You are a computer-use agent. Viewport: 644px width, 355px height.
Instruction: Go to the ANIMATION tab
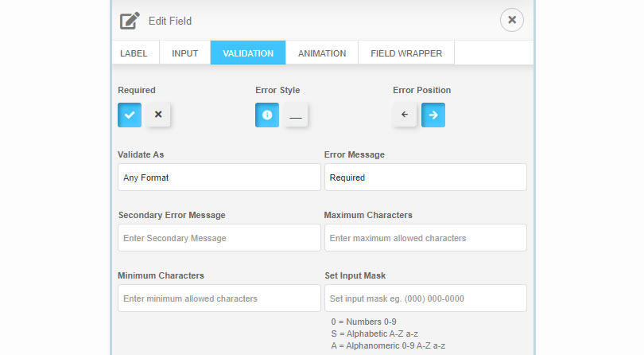pos(322,53)
